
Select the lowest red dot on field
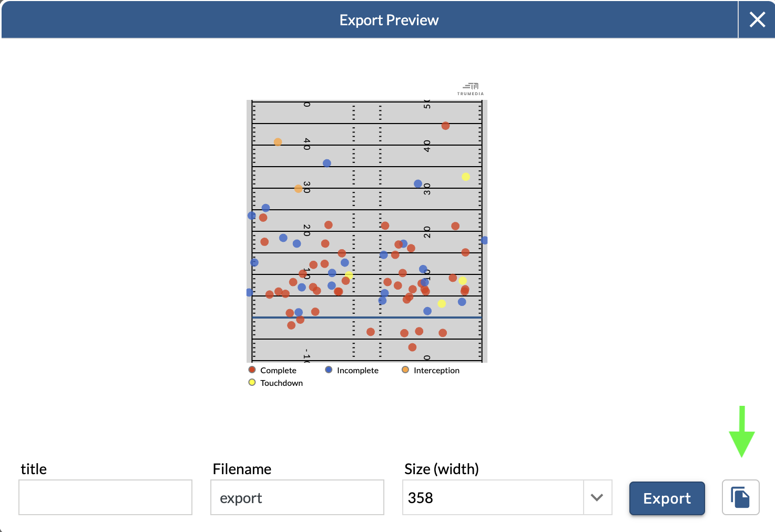(412, 347)
